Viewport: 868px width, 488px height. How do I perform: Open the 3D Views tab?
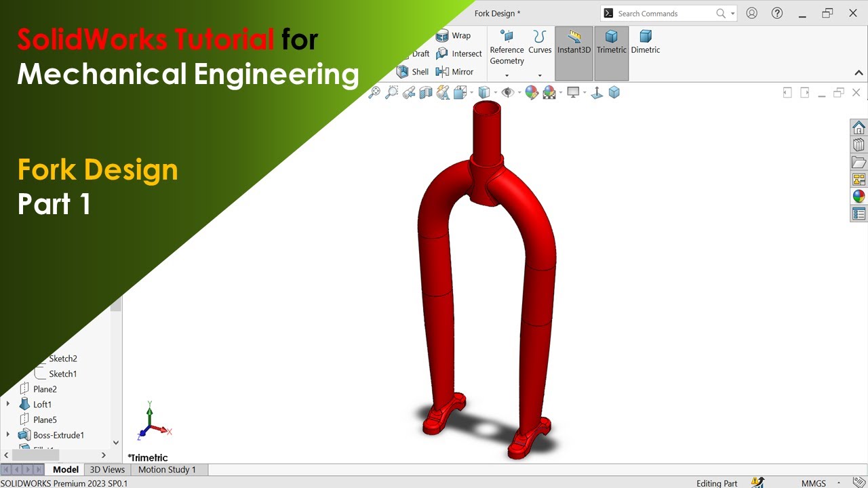pos(107,469)
